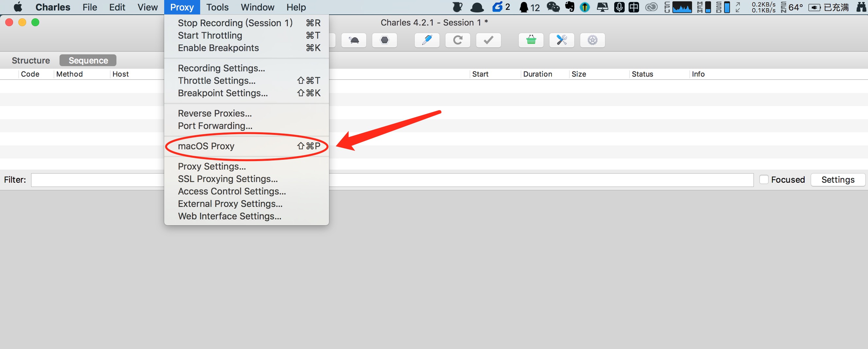Open Breakpoint Settings...

[x=246, y=93]
